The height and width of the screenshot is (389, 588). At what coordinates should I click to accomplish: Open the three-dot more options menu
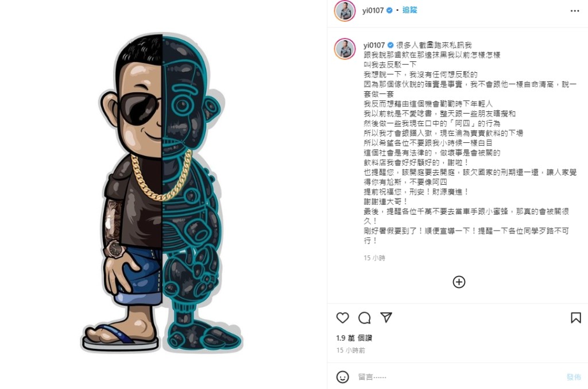click(x=574, y=11)
